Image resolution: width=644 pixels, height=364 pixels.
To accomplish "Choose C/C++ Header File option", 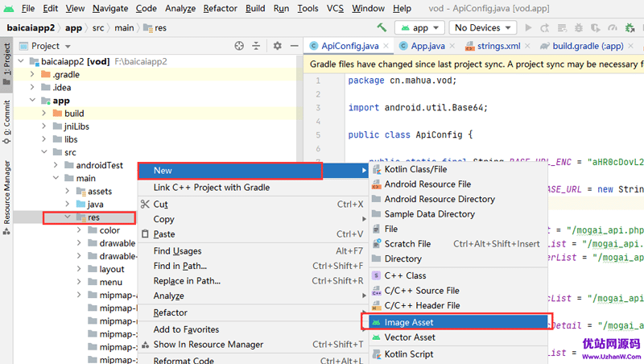I will (x=458, y=305).
